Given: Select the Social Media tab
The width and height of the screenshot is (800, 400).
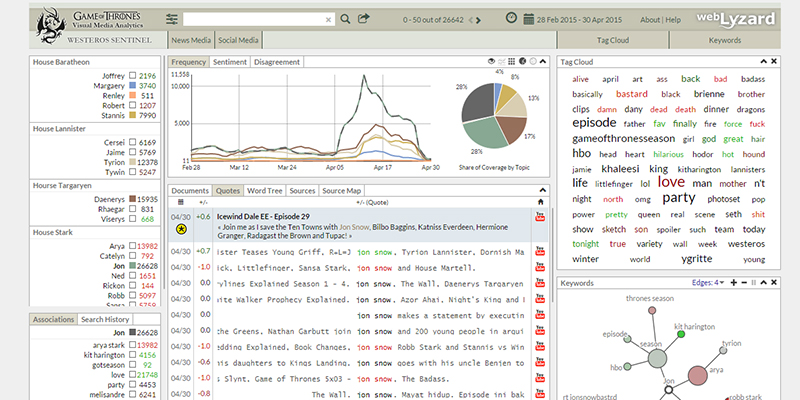Looking at the screenshot, I should click(238, 40).
